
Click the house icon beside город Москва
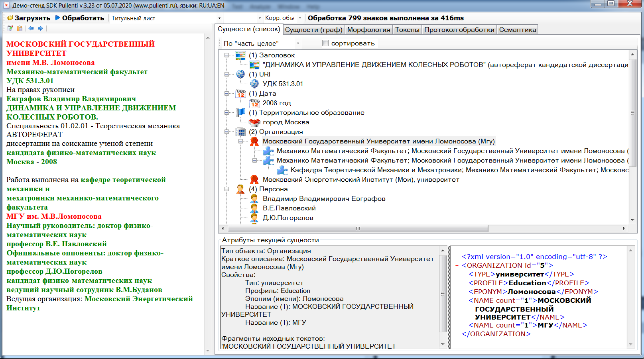click(x=254, y=122)
